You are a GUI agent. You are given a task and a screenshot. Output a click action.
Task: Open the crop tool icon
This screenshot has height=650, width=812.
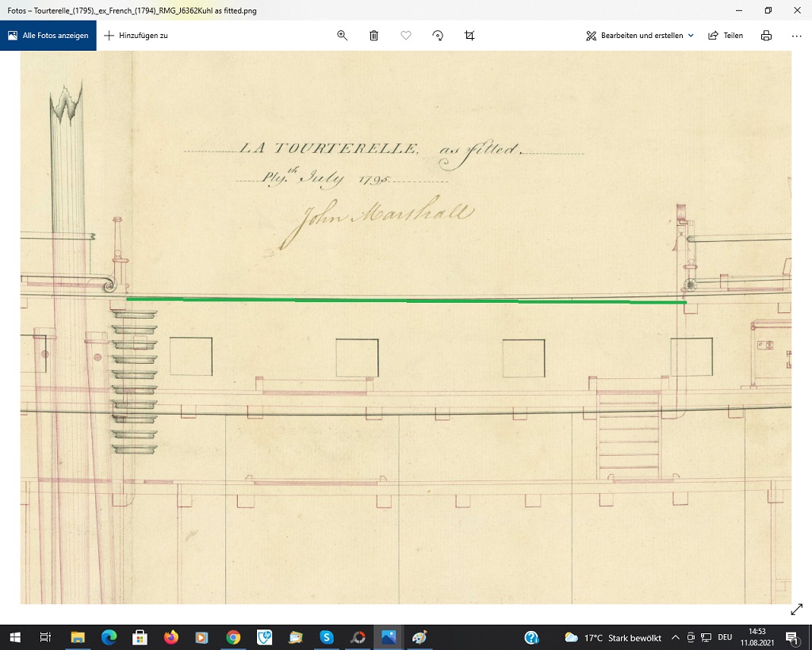[469, 35]
